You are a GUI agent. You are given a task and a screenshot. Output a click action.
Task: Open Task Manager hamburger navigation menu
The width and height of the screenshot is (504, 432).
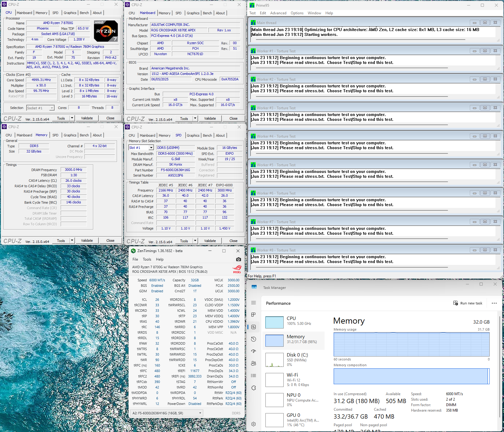(x=254, y=303)
